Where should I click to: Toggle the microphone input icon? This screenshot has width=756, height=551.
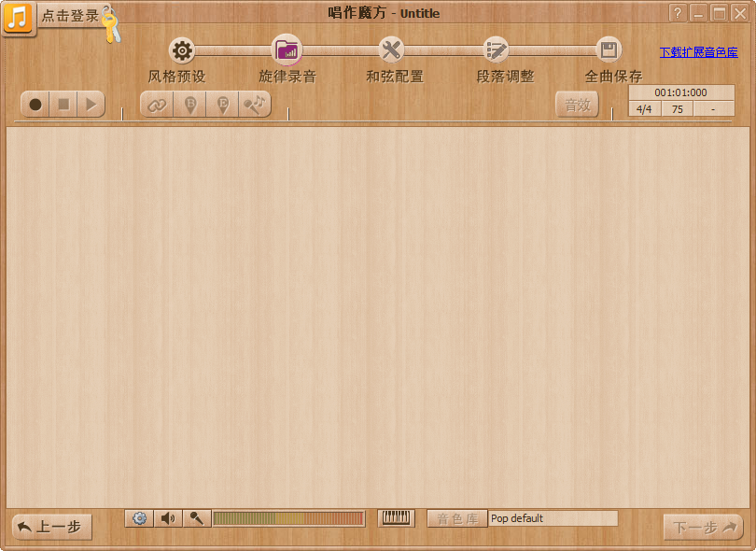click(x=195, y=518)
